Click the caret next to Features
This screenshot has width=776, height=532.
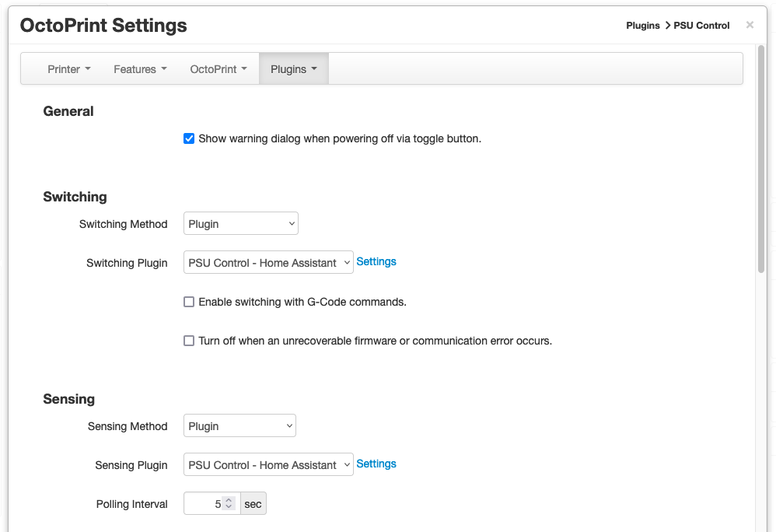click(x=164, y=68)
